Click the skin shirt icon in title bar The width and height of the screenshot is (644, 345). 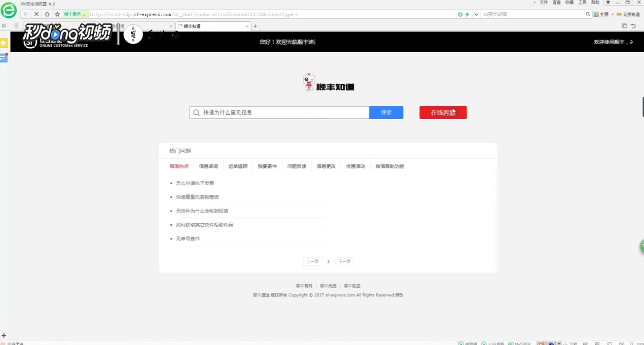[x=608, y=3]
